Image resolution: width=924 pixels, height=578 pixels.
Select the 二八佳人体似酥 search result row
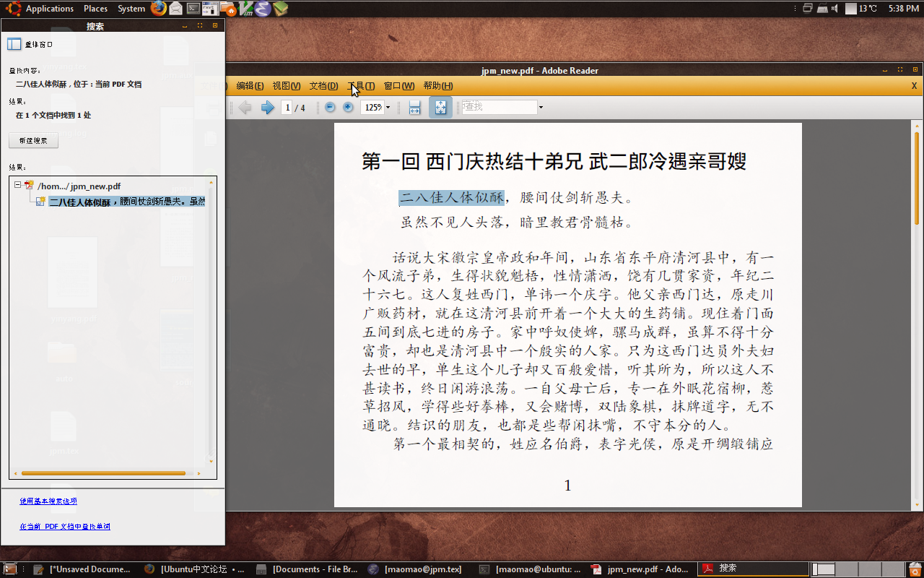[126, 202]
